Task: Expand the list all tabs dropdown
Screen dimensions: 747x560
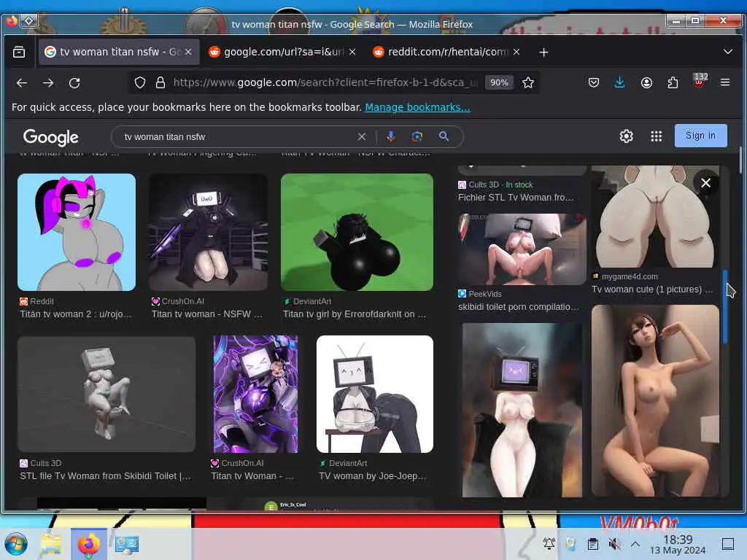Action: [727, 52]
